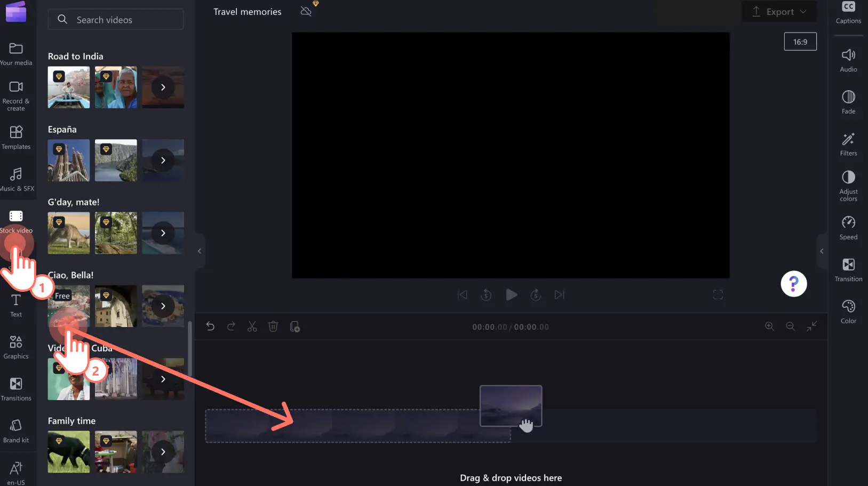
Task: Click the Search videos field
Action: click(x=116, y=20)
